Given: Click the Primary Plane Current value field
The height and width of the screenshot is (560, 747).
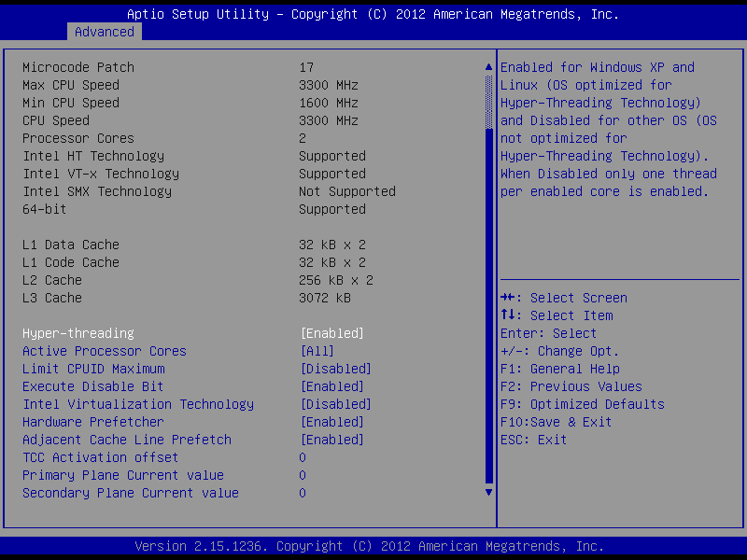Looking at the screenshot, I should (x=303, y=475).
